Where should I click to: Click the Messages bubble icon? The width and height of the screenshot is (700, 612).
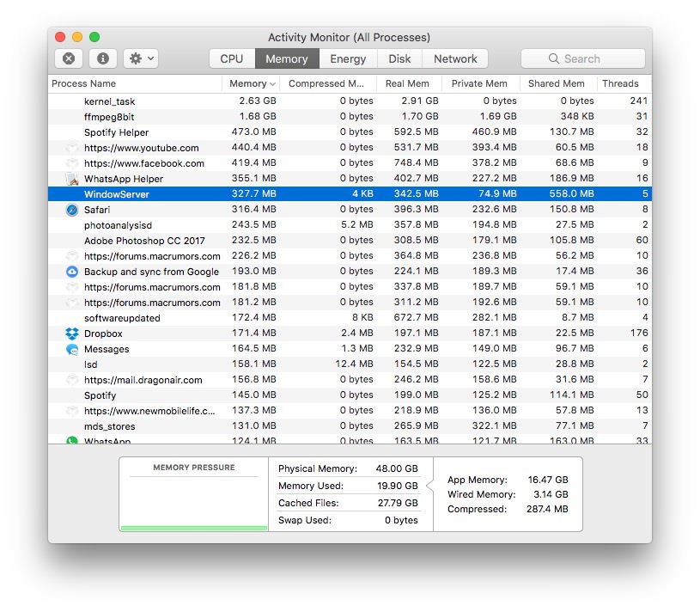pyautogui.click(x=72, y=349)
